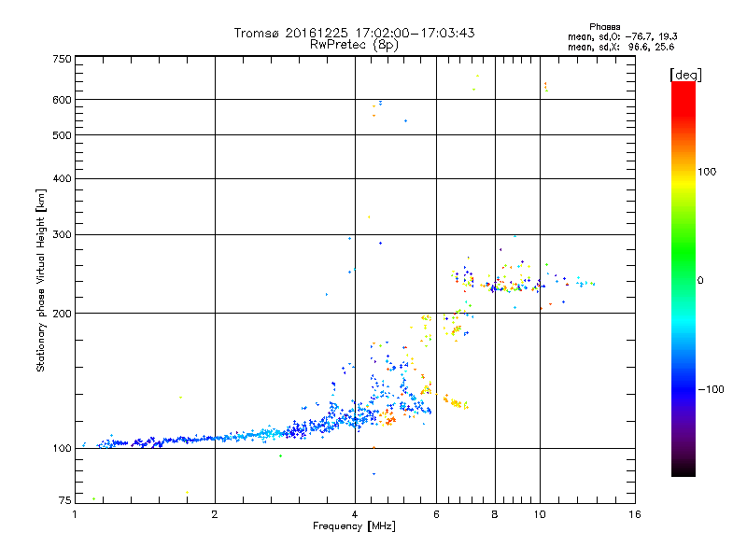Click the x-axis tick label "16"
The width and height of the screenshot is (747, 560).
coord(635,514)
